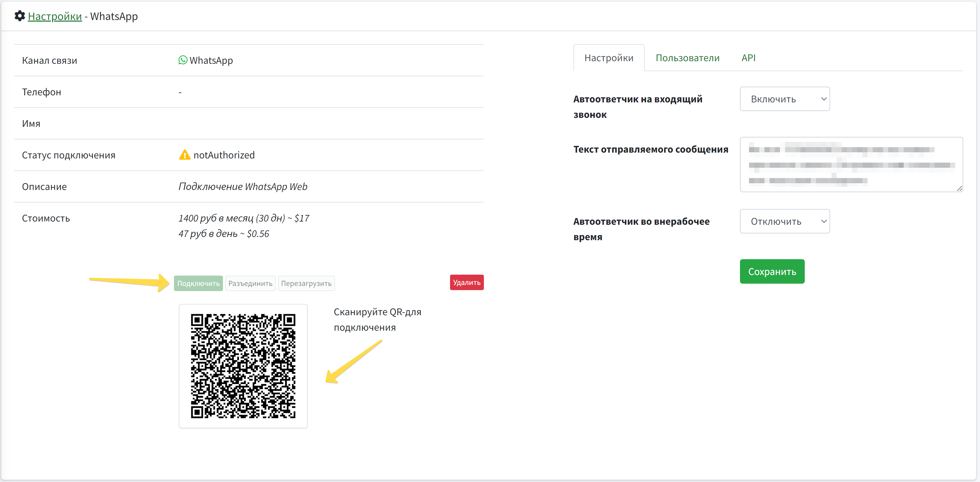Expand incoming call autoresponder dropdown
This screenshot has width=980, height=482.
pos(784,99)
